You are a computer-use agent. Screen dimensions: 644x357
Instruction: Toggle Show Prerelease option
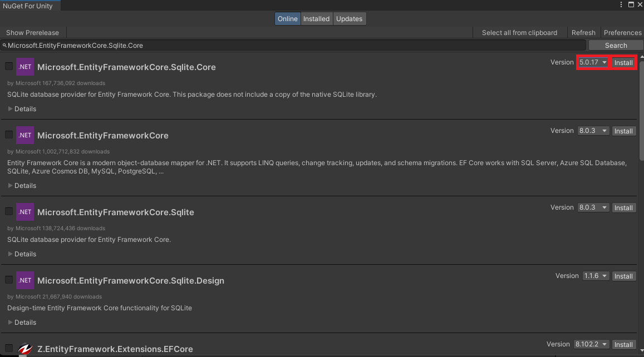[32, 33]
